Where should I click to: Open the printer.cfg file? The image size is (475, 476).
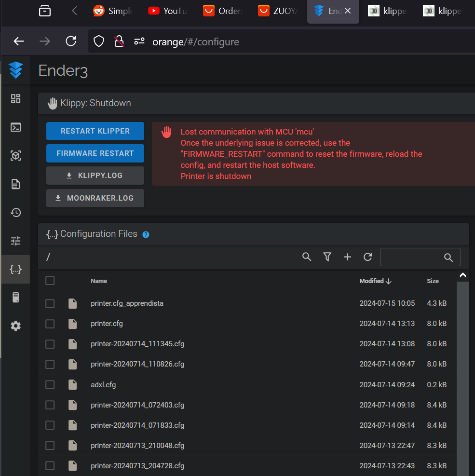coord(107,324)
